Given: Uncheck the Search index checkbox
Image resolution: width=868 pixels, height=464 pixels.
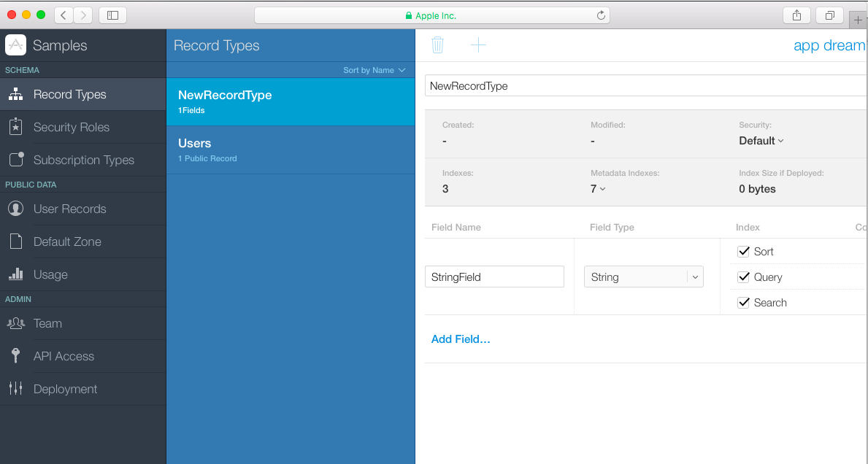Looking at the screenshot, I should tap(743, 303).
